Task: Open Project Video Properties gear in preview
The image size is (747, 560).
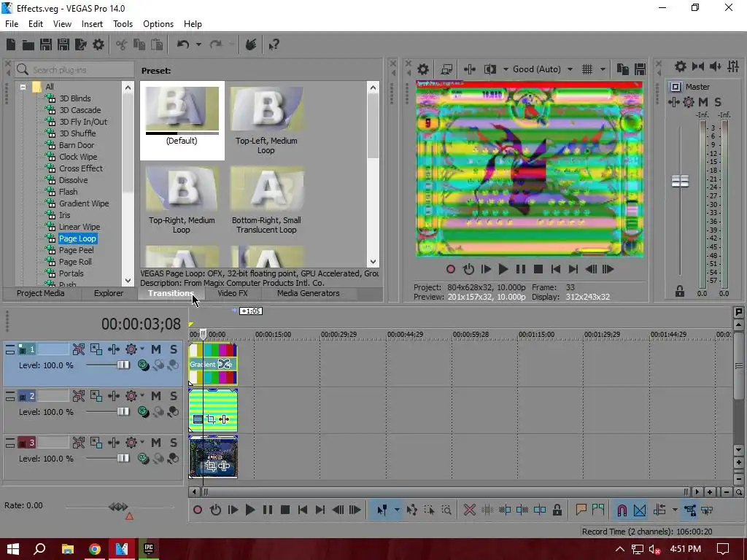Action: pyautogui.click(x=422, y=69)
